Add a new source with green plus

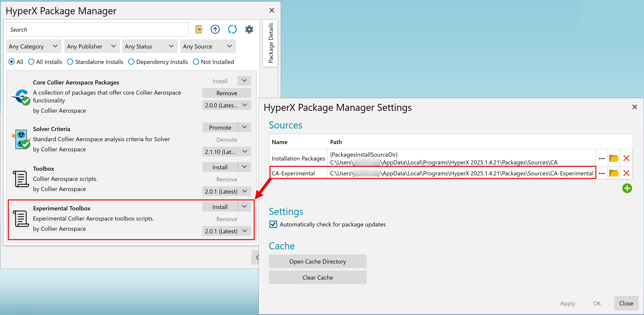[627, 188]
